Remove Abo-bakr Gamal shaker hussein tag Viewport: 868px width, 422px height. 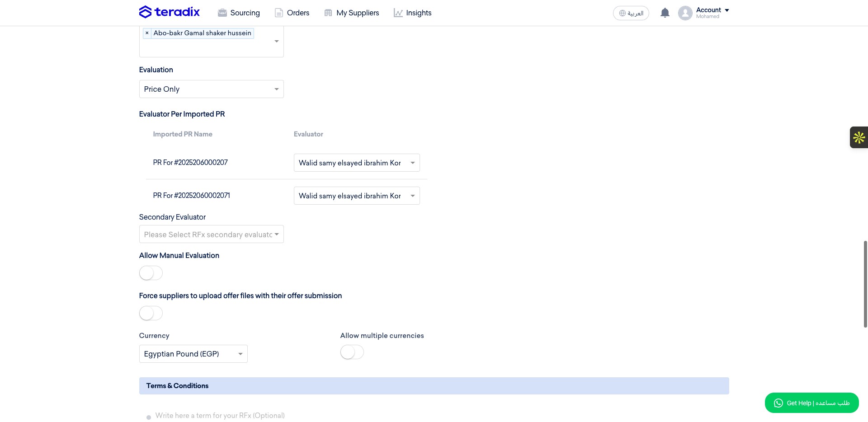147,33
